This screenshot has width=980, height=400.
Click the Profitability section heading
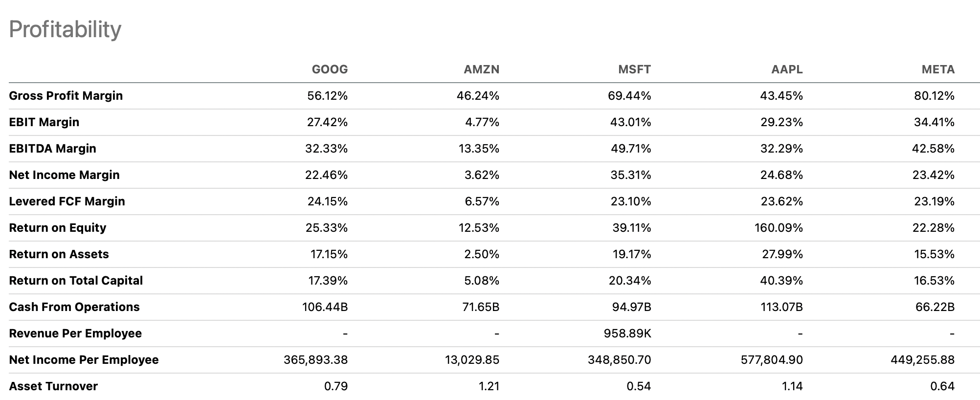pos(65,29)
